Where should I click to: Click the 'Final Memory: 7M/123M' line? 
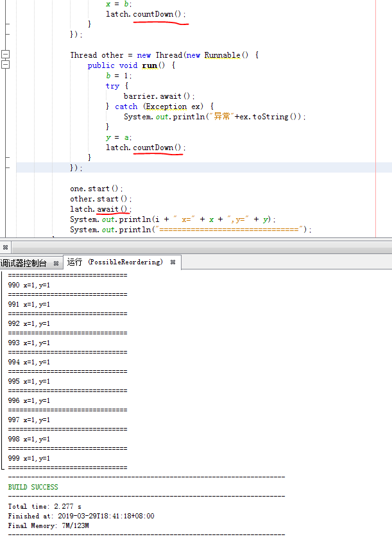(x=48, y=526)
